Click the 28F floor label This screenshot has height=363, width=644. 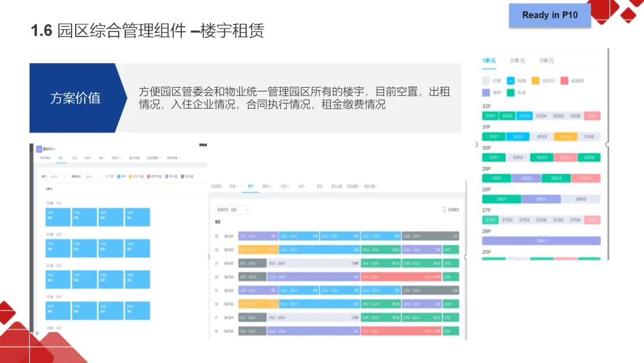click(x=487, y=189)
